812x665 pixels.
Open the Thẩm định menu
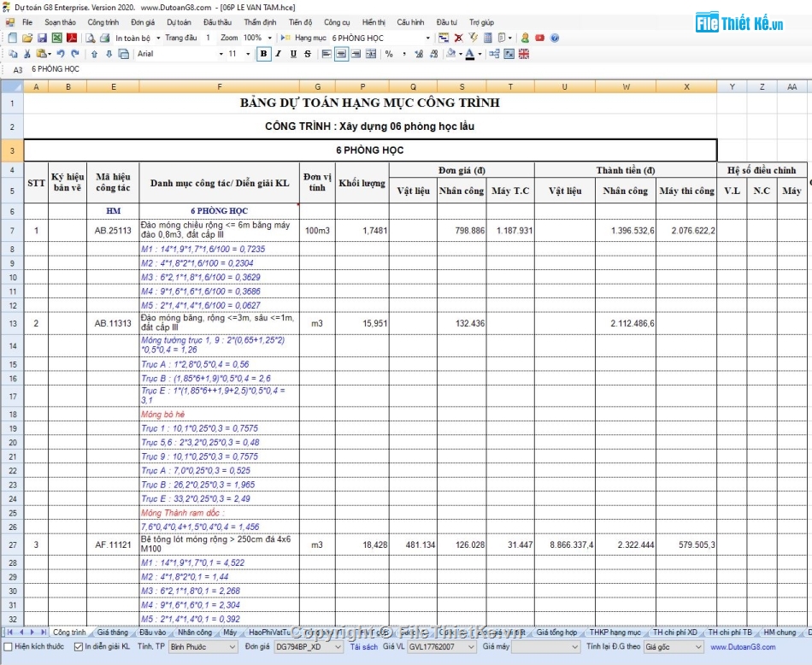click(x=260, y=22)
